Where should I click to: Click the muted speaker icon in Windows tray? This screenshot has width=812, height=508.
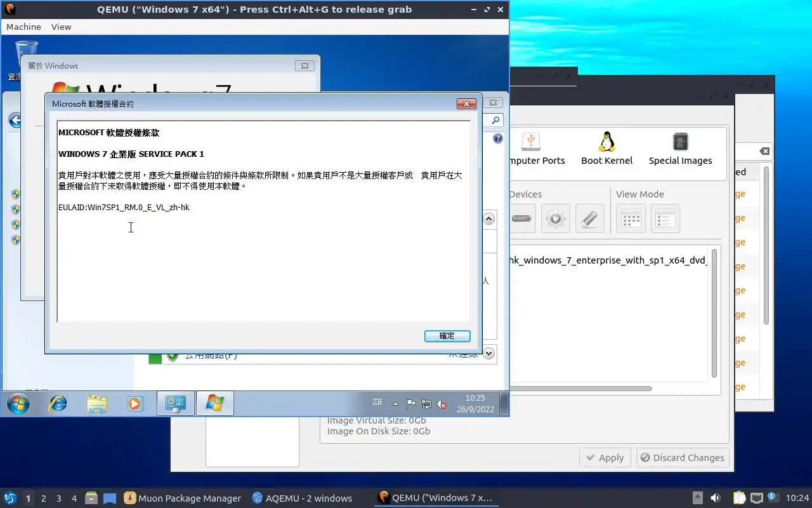click(442, 404)
